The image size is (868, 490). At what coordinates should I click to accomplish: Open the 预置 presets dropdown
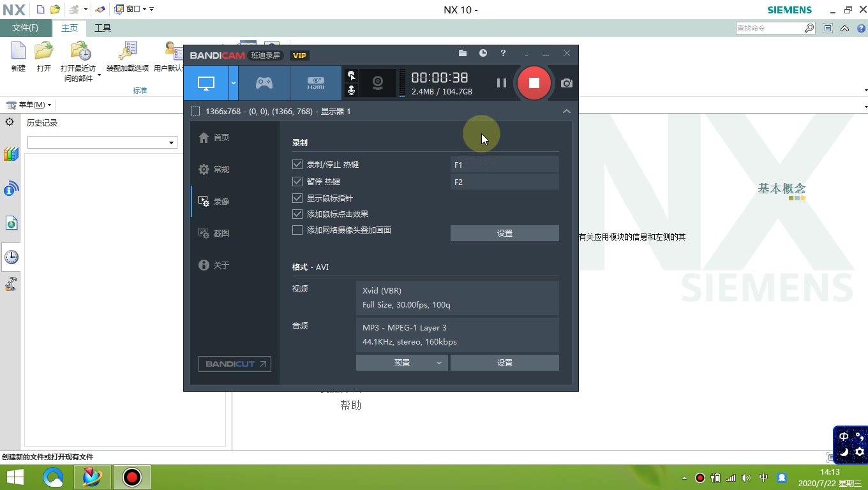[401, 362]
